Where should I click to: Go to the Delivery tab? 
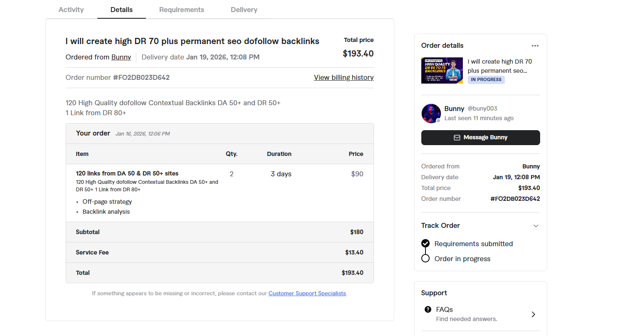click(x=244, y=10)
